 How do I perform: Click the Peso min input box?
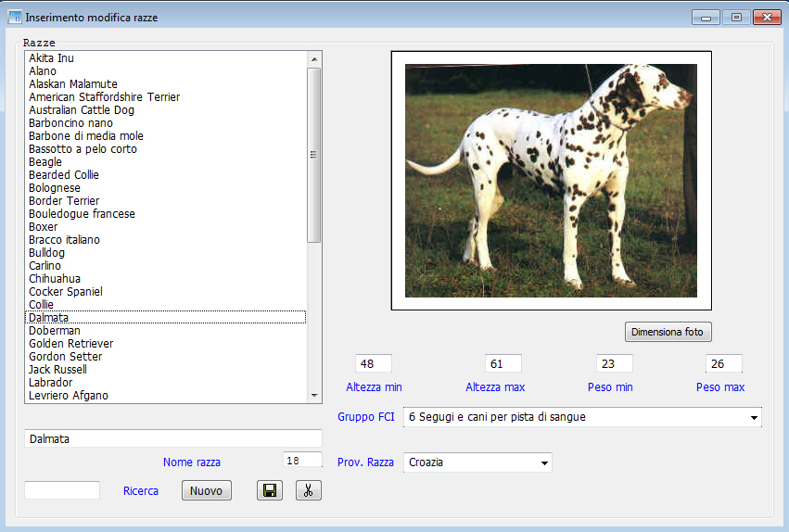[x=614, y=364]
